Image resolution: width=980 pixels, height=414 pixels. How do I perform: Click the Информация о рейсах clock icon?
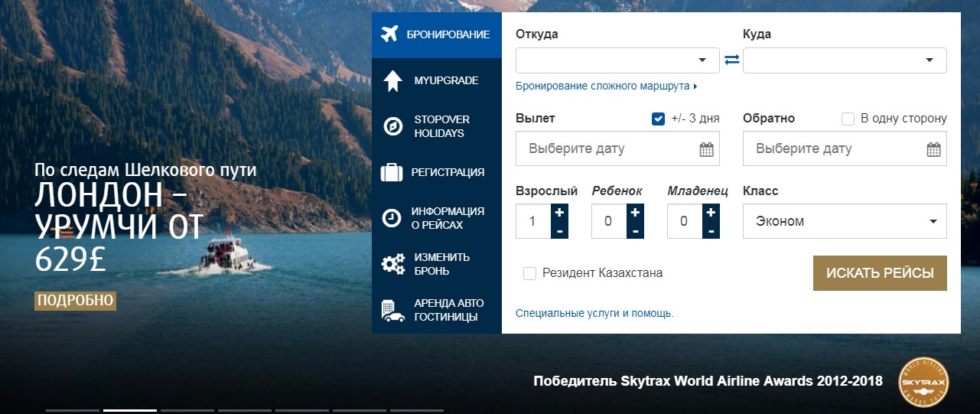(x=392, y=218)
